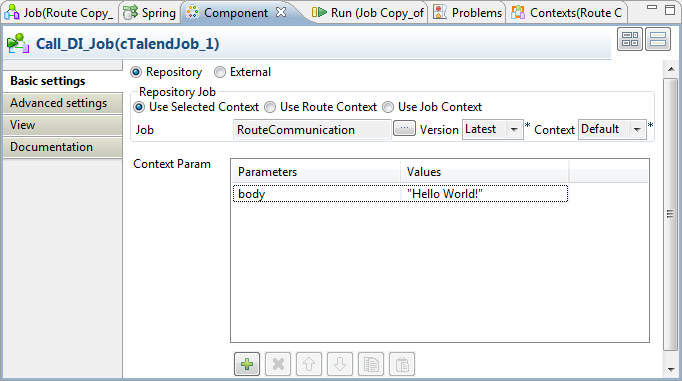Open Basic settings section
The image size is (682, 381).
click(63, 81)
